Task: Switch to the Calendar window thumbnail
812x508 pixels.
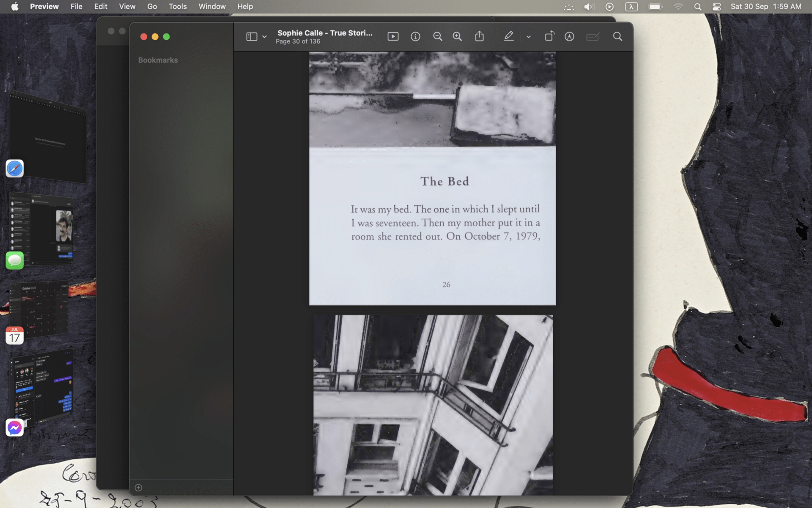Action: coord(39,309)
